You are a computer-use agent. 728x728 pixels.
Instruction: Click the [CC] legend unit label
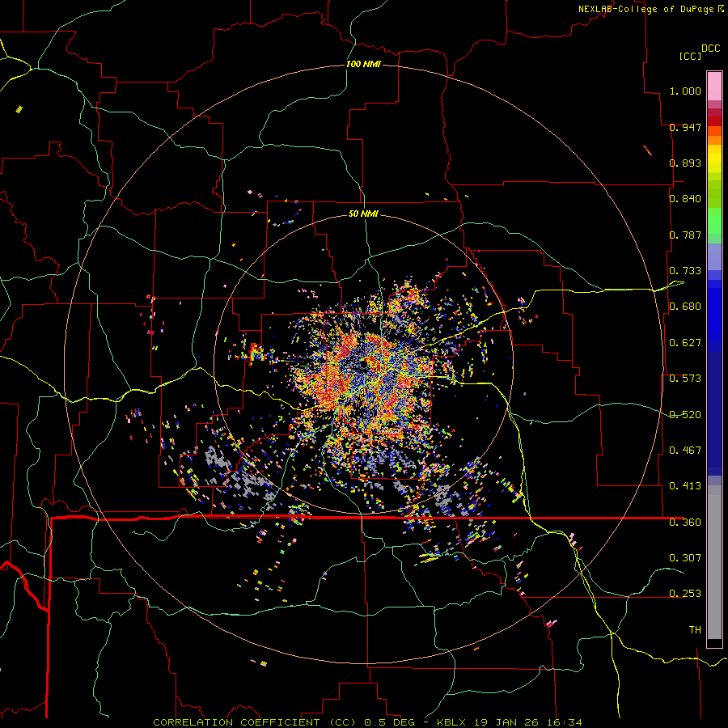pyautogui.click(x=689, y=56)
